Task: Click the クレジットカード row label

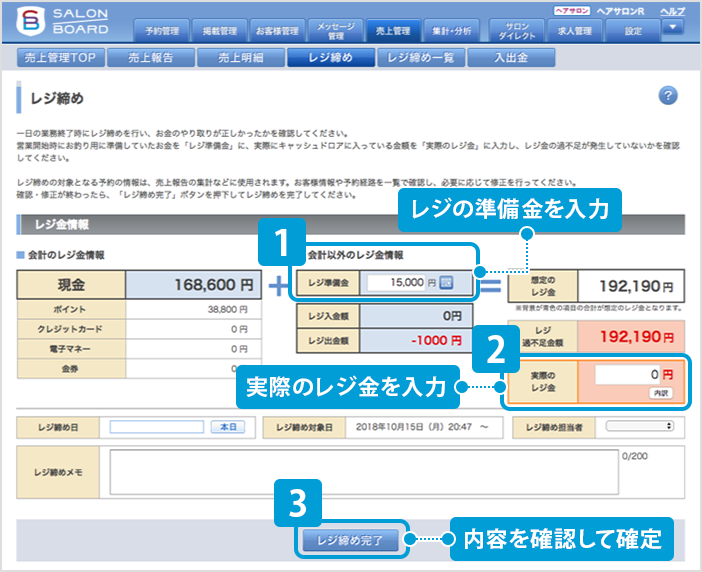Action: tap(70, 329)
